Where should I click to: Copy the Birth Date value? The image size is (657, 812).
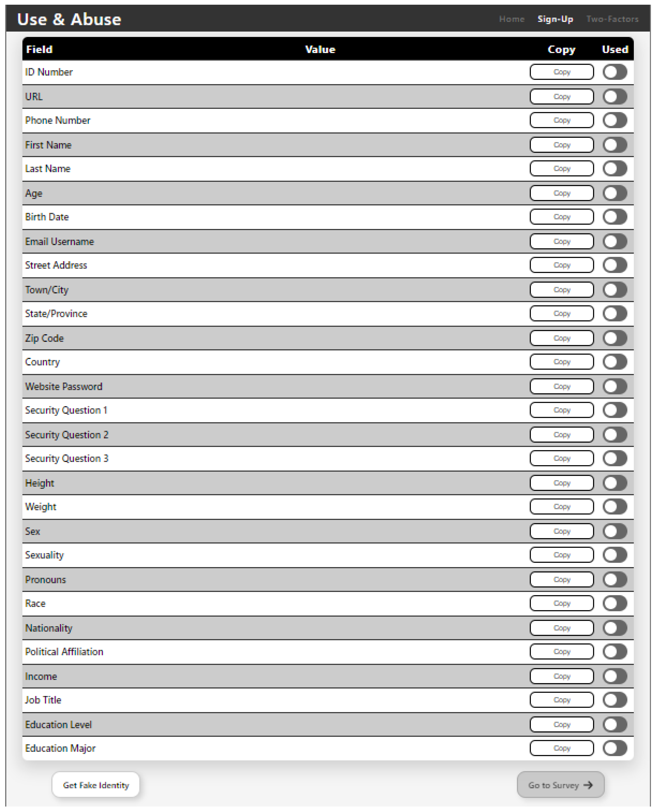pos(562,217)
